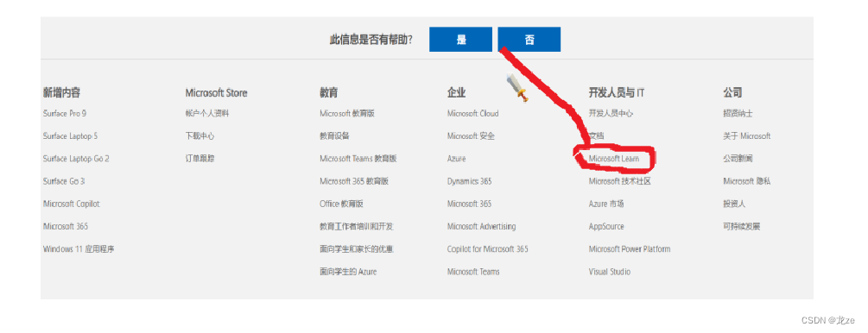Open the Microsoft 隐私 link
This screenshot has height=333, width=868.
coord(747,181)
